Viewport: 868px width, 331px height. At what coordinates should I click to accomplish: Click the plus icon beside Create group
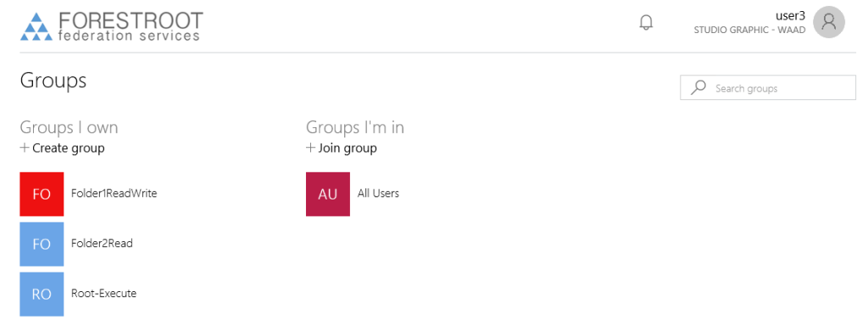click(25, 148)
